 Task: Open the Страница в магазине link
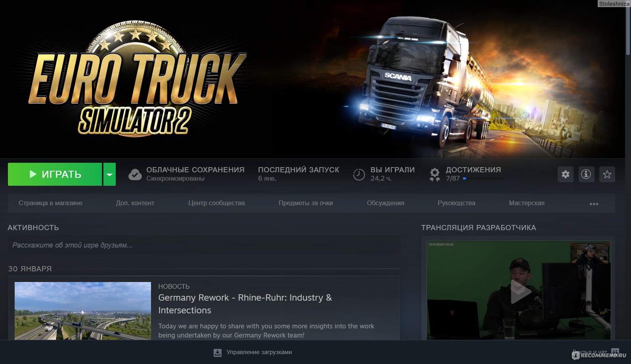(x=50, y=203)
